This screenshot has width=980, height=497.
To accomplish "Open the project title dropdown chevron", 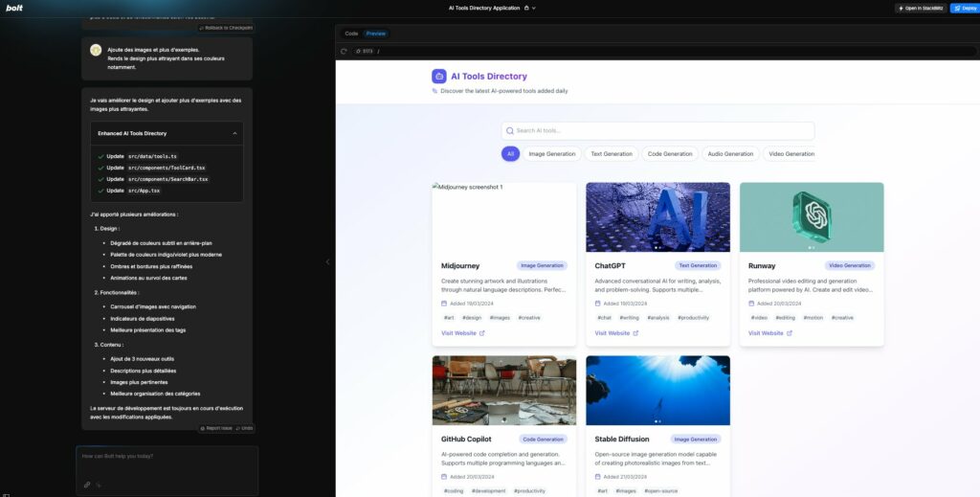I will [x=534, y=8].
